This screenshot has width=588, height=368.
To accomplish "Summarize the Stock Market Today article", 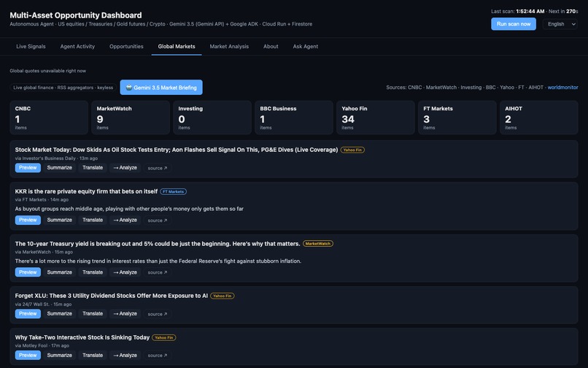I will [x=60, y=168].
